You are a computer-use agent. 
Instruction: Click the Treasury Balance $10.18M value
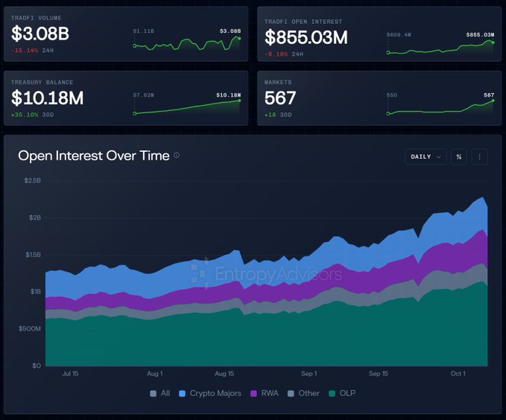pyautogui.click(x=48, y=98)
